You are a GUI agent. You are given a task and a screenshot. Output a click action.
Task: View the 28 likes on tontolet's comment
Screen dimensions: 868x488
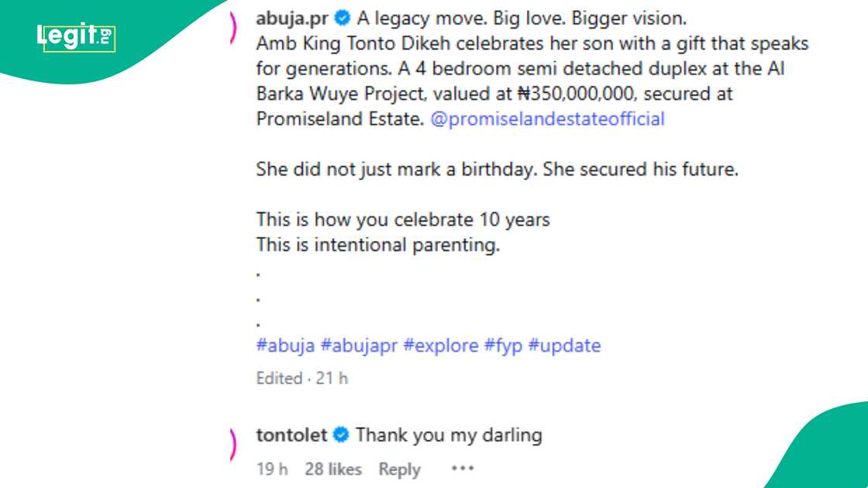[333, 468]
